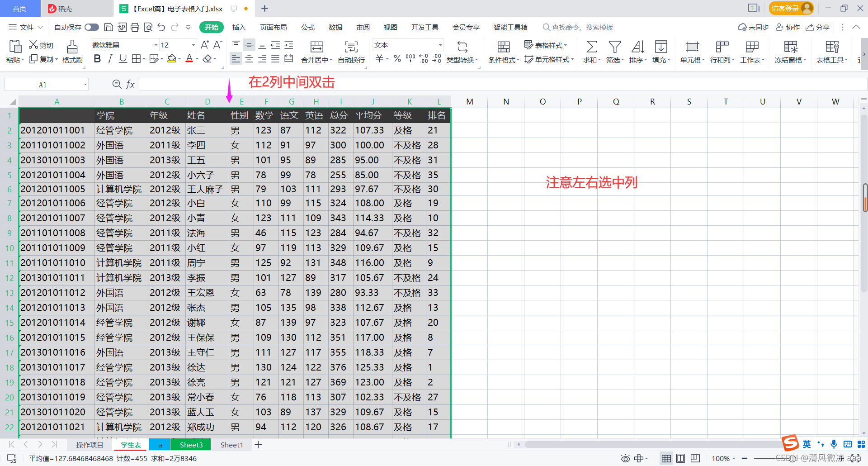
Task: Toggle underline formatting
Action: (x=123, y=59)
